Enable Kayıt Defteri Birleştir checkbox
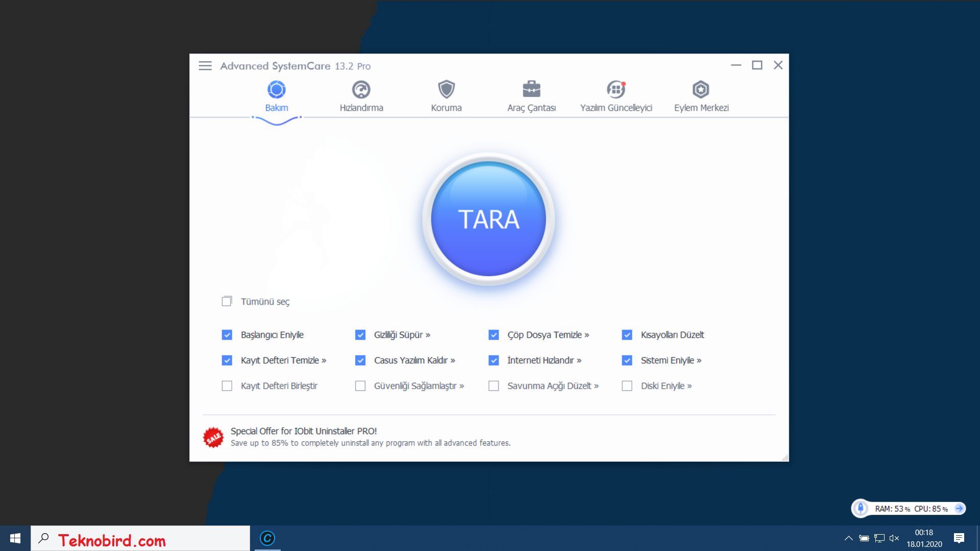980x551 pixels. click(x=227, y=386)
